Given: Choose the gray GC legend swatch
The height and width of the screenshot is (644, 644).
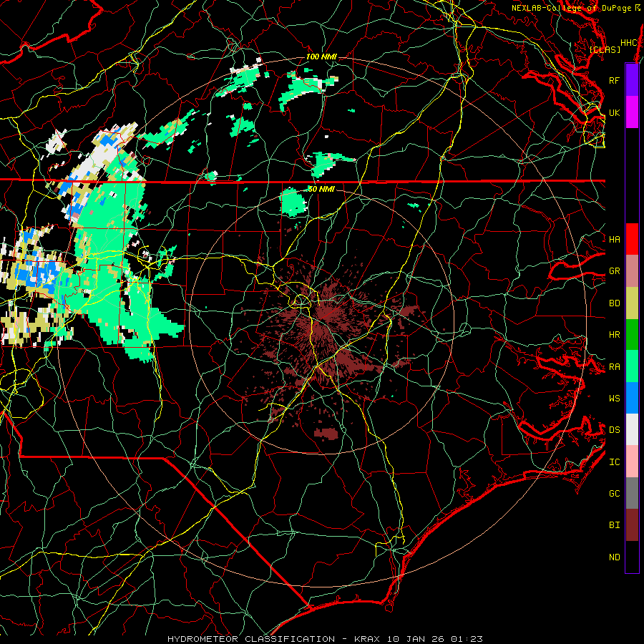Looking at the screenshot, I should click(632, 493).
